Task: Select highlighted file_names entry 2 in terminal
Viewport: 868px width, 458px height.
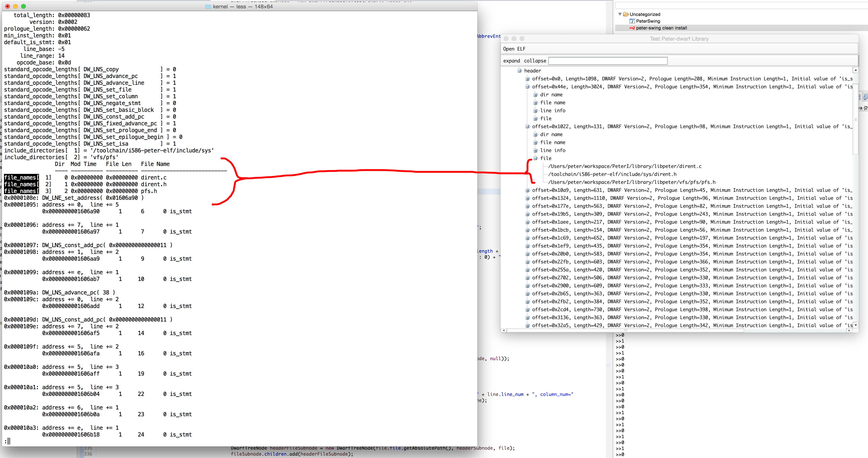Action: click(22, 184)
